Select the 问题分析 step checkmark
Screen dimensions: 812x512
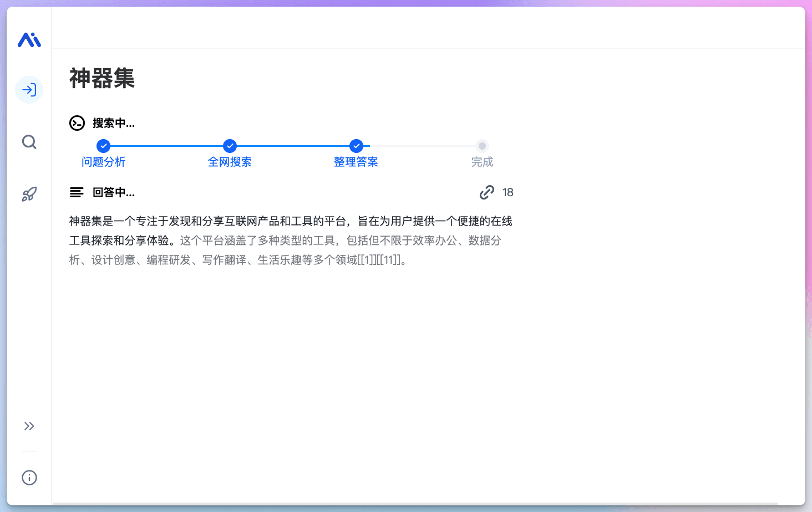(x=103, y=146)
